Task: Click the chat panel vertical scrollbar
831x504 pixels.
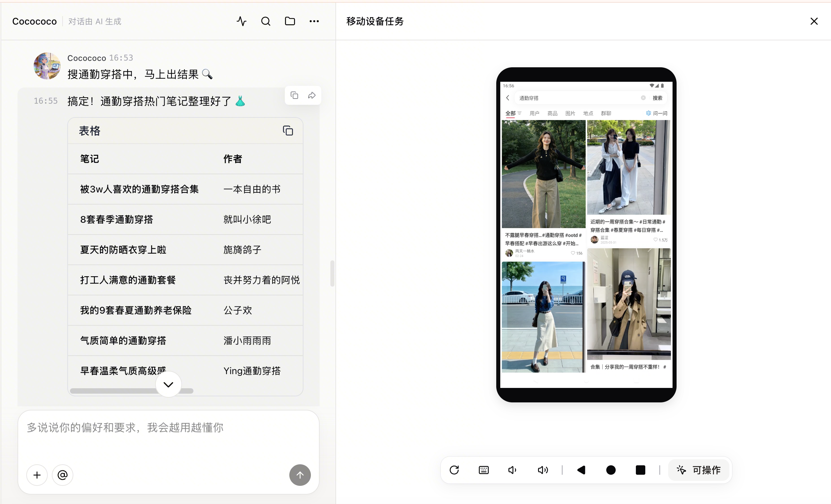Action: pos(332,273)
